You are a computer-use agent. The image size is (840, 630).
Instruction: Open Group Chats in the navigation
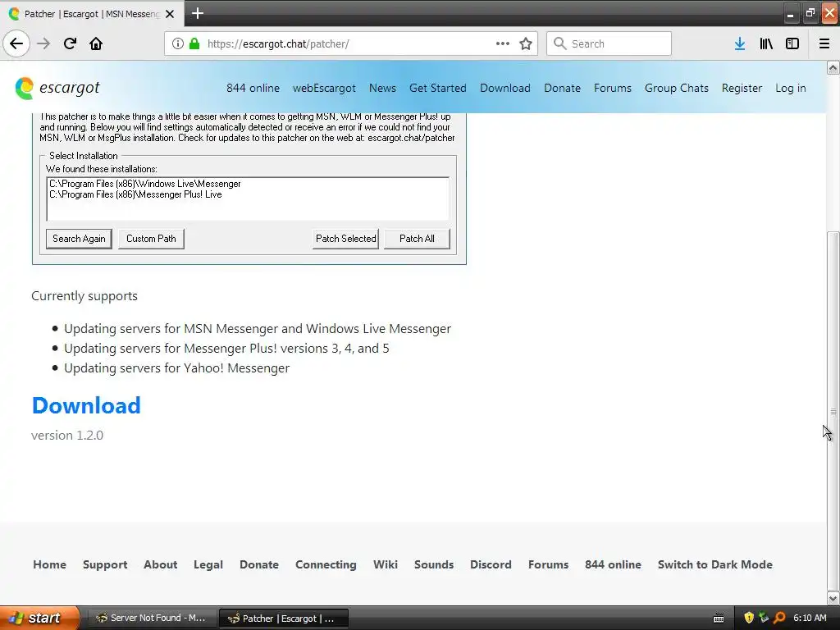[677, 88]
